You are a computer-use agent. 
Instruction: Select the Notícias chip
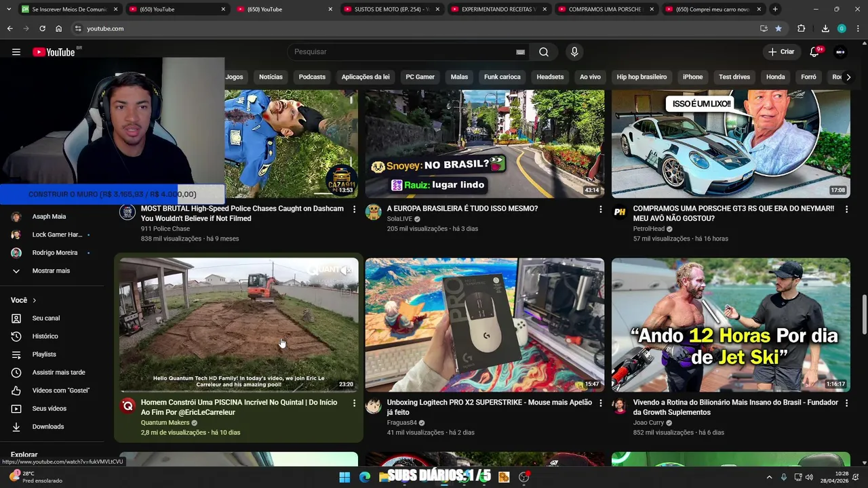271,77
